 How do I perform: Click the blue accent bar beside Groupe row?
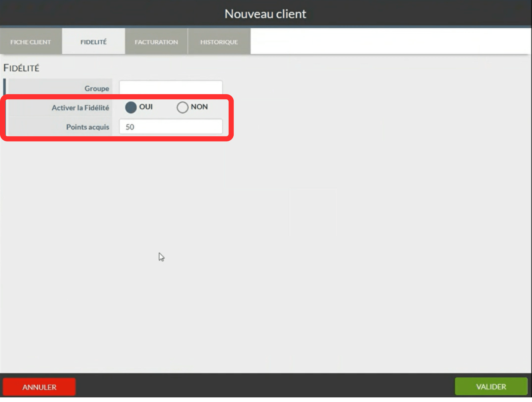[x=4, y=86]
